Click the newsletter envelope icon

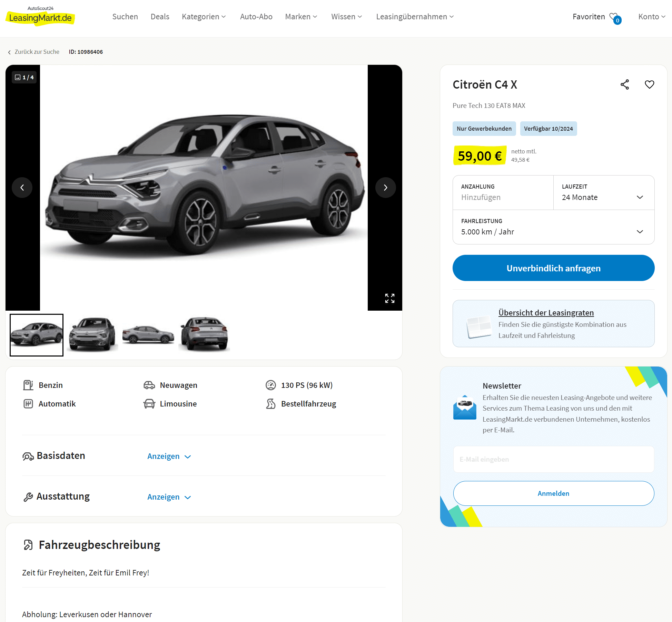465,407
